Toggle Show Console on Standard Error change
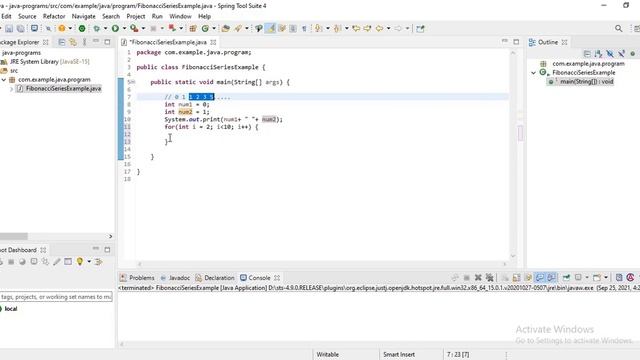 [551, 278]
